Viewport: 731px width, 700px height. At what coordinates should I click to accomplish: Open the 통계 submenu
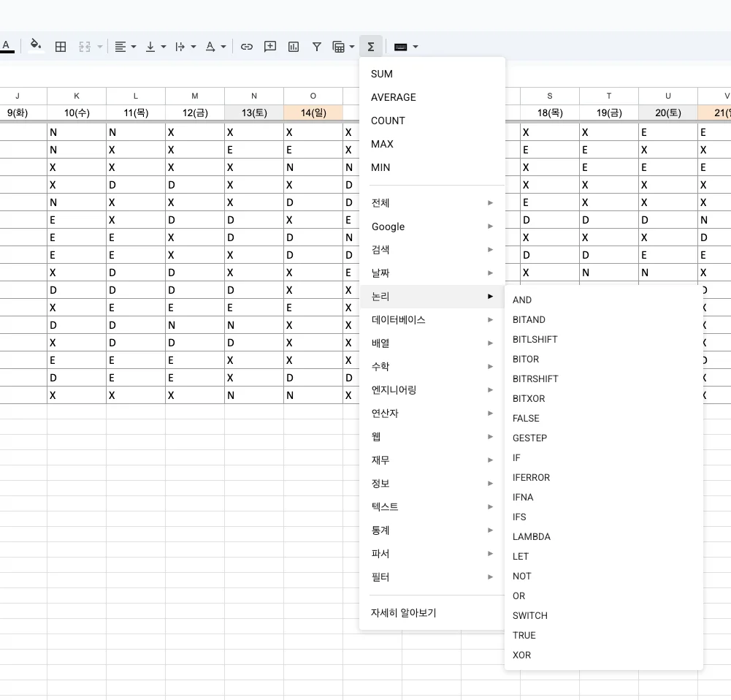coord(432,530)
